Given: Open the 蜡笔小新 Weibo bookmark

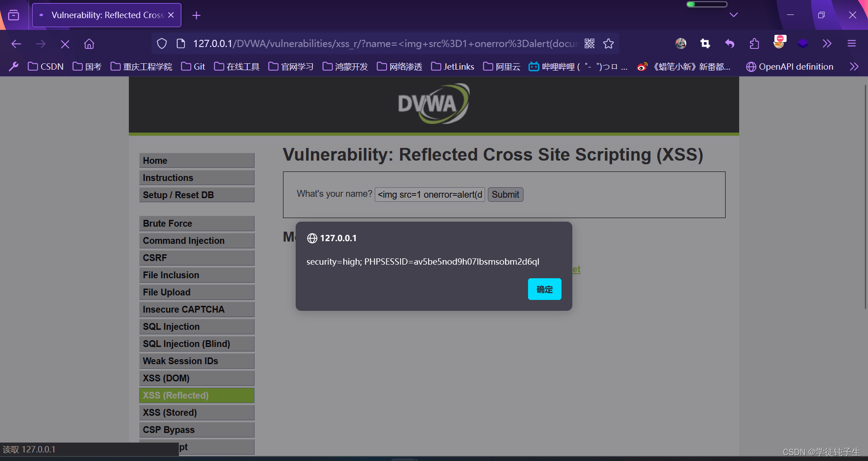Looking at the screenshot, I should coord(684,67).
